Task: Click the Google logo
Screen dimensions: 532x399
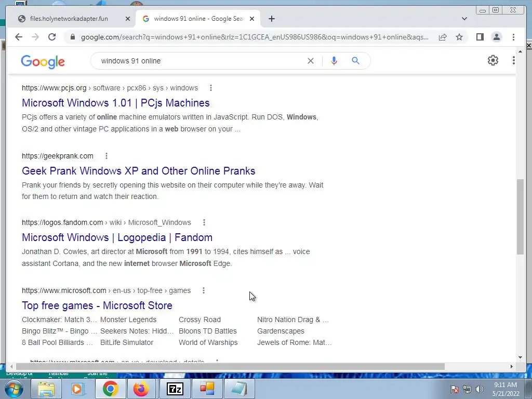Action: 43,62
